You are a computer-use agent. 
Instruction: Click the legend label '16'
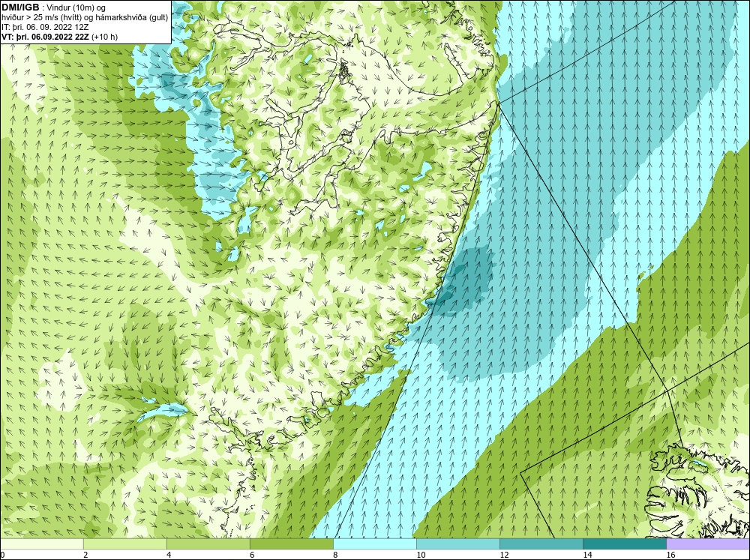(x=670, y=555)
